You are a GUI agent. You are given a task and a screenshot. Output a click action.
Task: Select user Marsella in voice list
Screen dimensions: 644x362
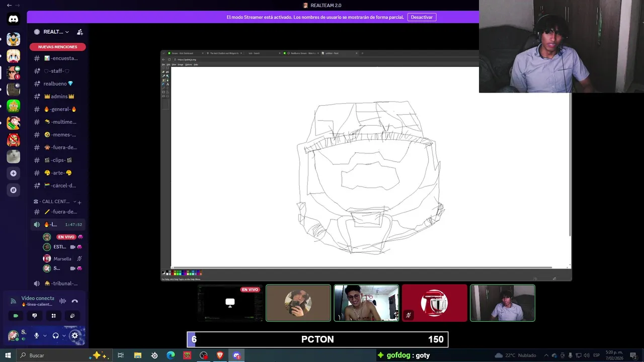pyautogui.click(x=62, y=258)
